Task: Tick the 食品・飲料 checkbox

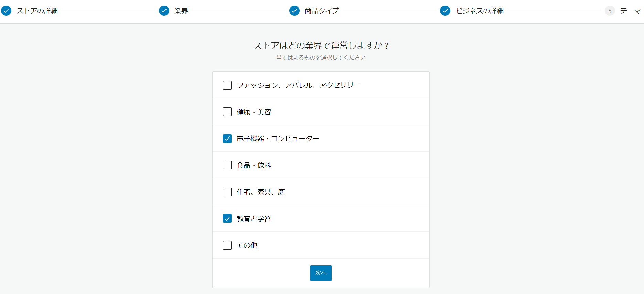Action: coord(227,165)
